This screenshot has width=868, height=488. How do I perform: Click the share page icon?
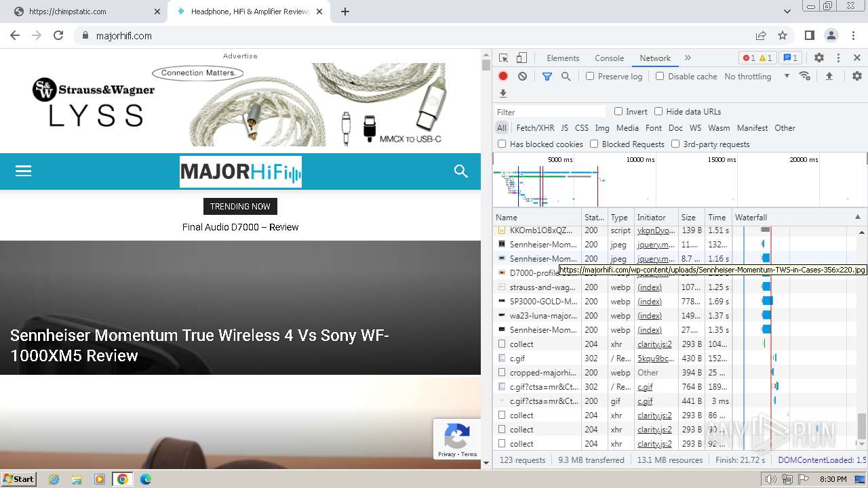pos(761,35)
